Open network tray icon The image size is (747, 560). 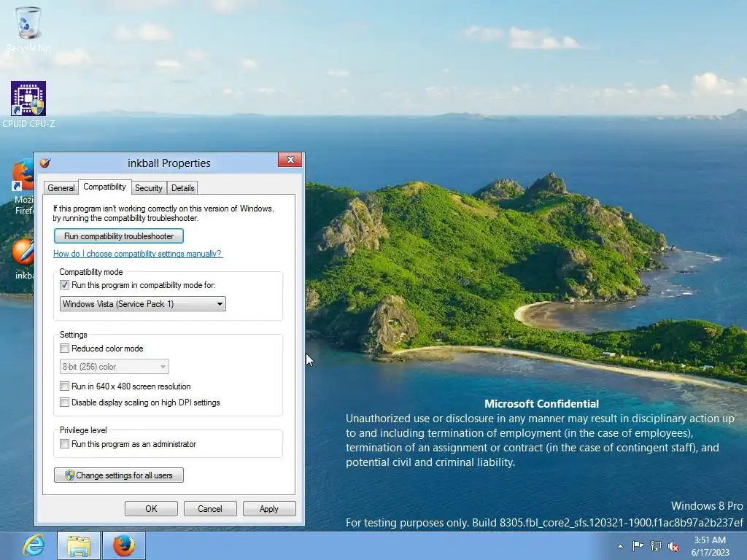click(656, 546)
